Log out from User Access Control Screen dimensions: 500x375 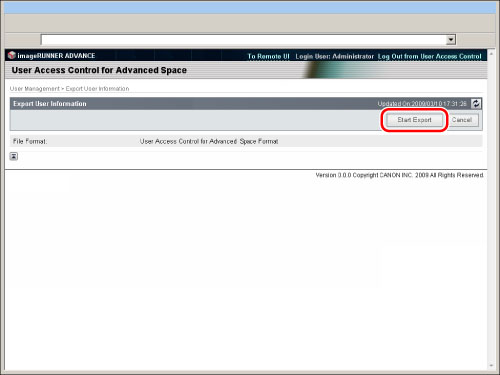coord(430,56)
